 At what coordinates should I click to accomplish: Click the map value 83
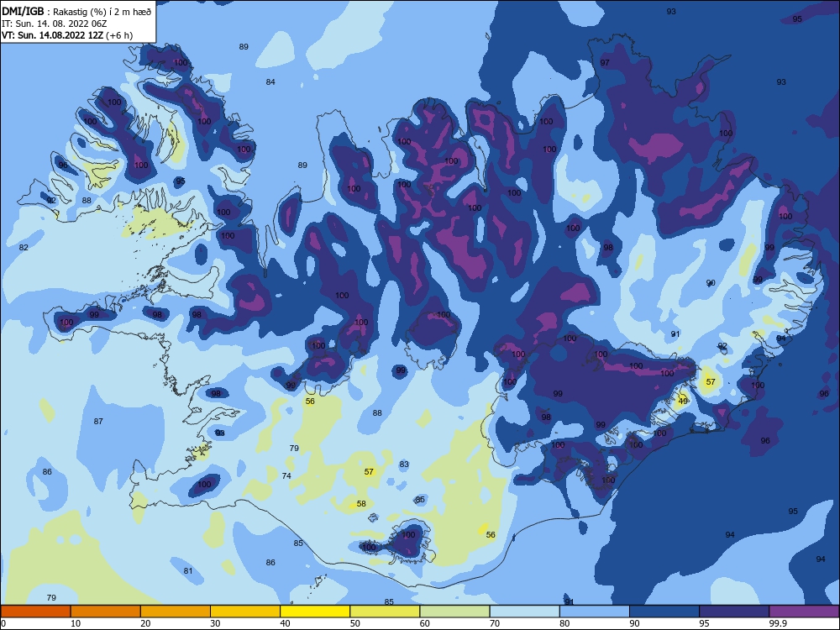pos(404,465)
